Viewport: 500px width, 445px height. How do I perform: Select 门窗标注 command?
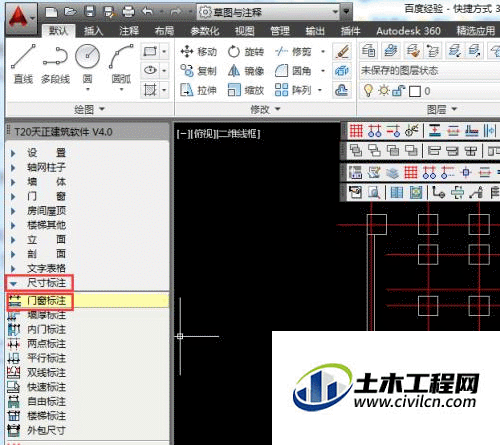88,301
